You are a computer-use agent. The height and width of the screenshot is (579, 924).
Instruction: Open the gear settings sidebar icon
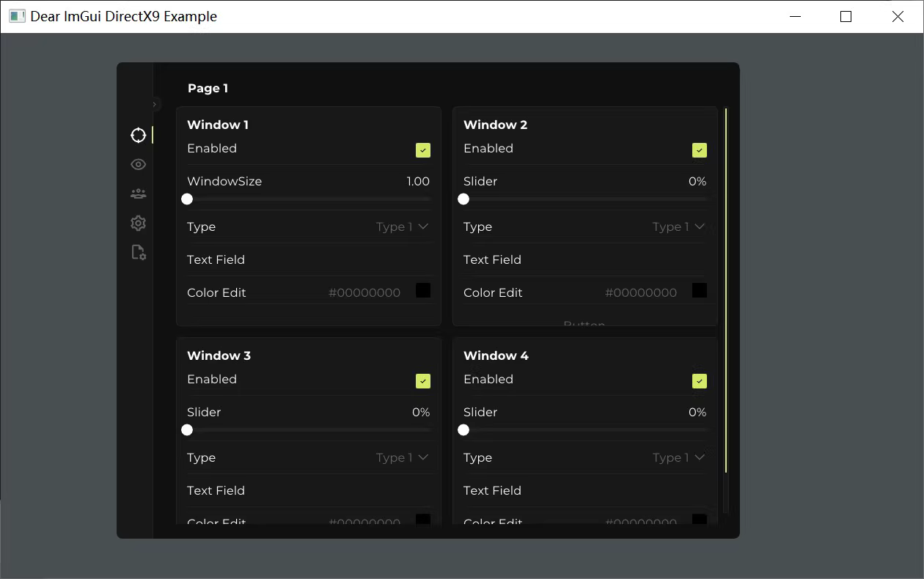(x=138, y=224)
